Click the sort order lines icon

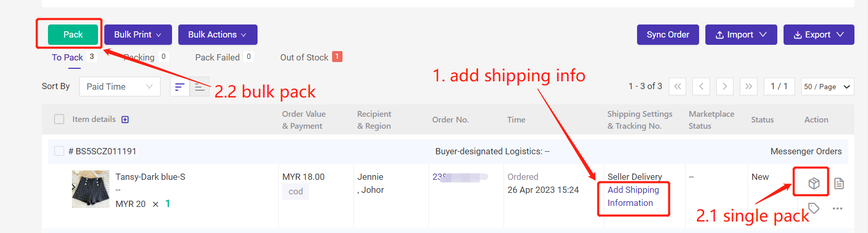pyautogui.click(x=180, y=87)
